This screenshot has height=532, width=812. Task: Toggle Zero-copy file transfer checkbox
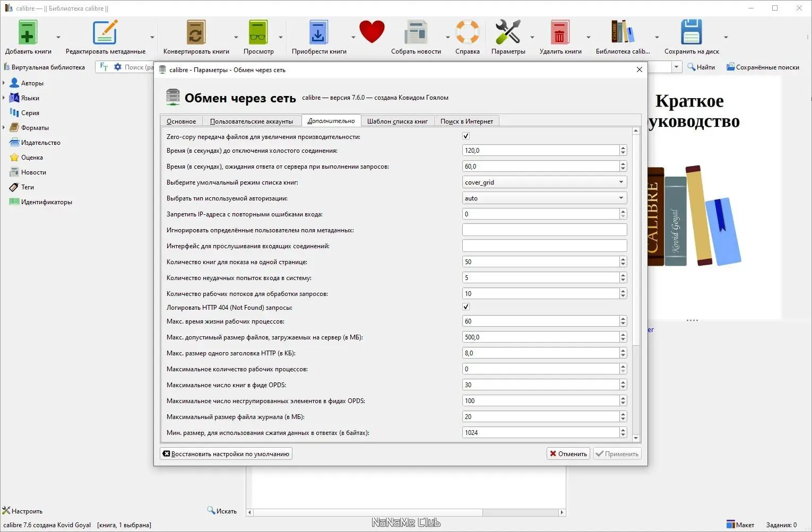click(466, 136)
